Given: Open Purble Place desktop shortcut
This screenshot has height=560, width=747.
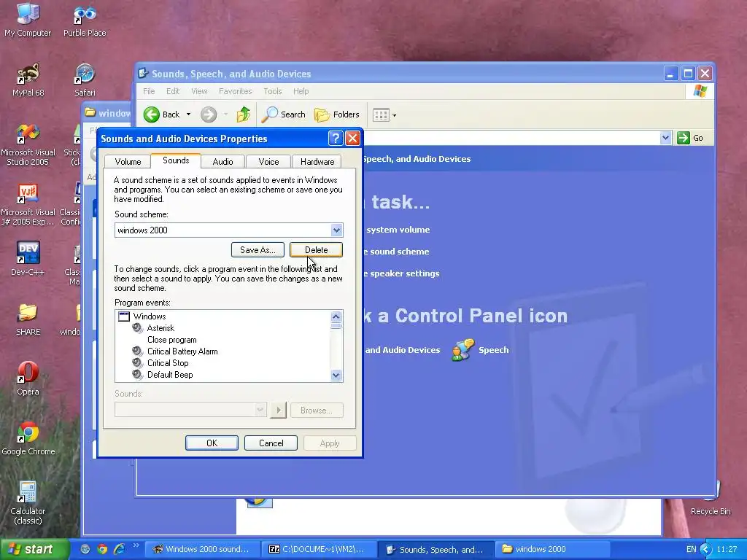Looking at the screenshot, I should point(85,19).
